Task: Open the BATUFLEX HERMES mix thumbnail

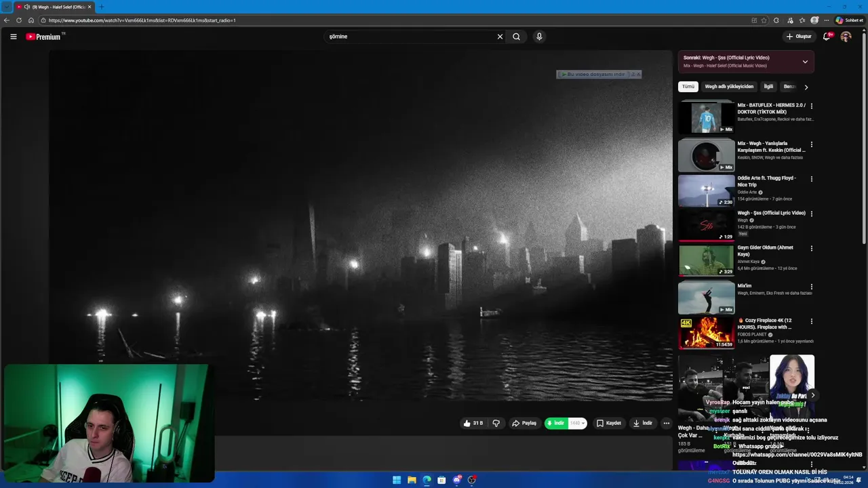Action: (x=706, y=117)
